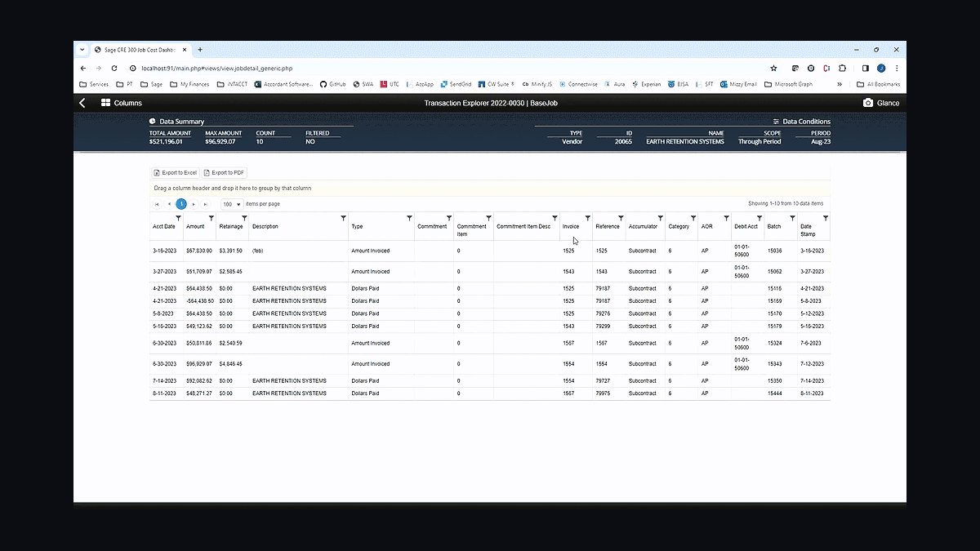Sort by Description column header
The height and width of the screenshot is (551, 980).
click(265, 226)
